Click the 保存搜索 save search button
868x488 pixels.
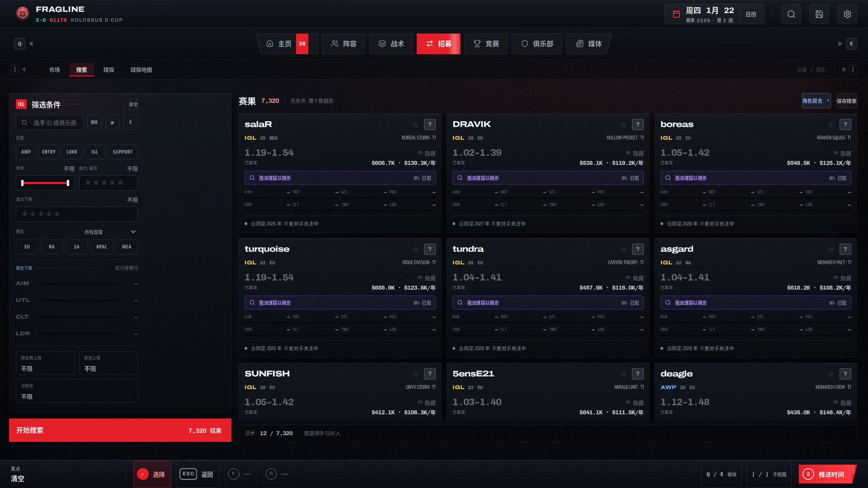846,101
